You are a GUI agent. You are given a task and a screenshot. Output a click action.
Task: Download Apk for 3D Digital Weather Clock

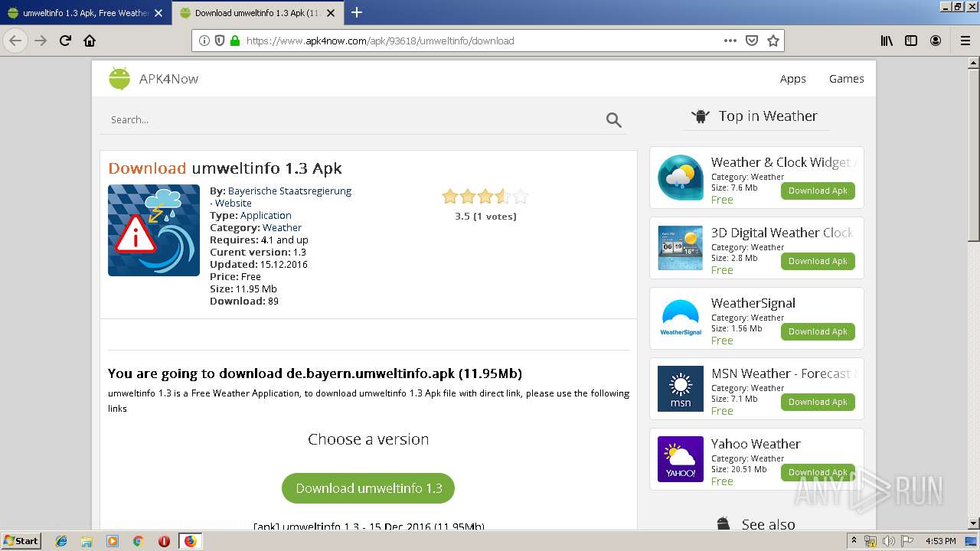(818, 261)
